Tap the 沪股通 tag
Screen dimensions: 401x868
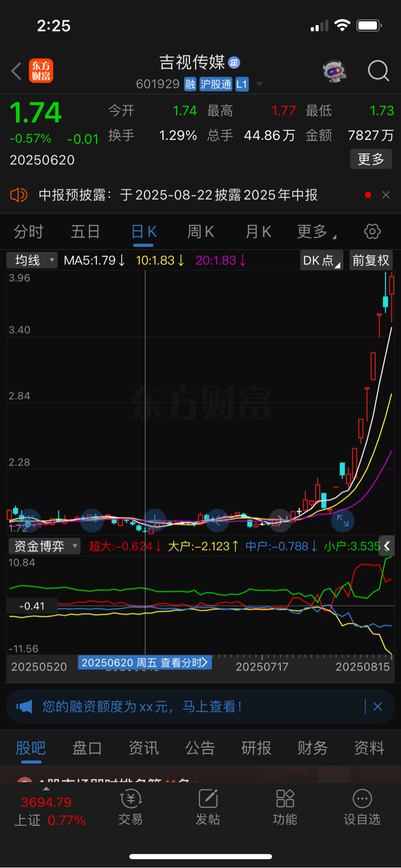[x=216, y=84]
